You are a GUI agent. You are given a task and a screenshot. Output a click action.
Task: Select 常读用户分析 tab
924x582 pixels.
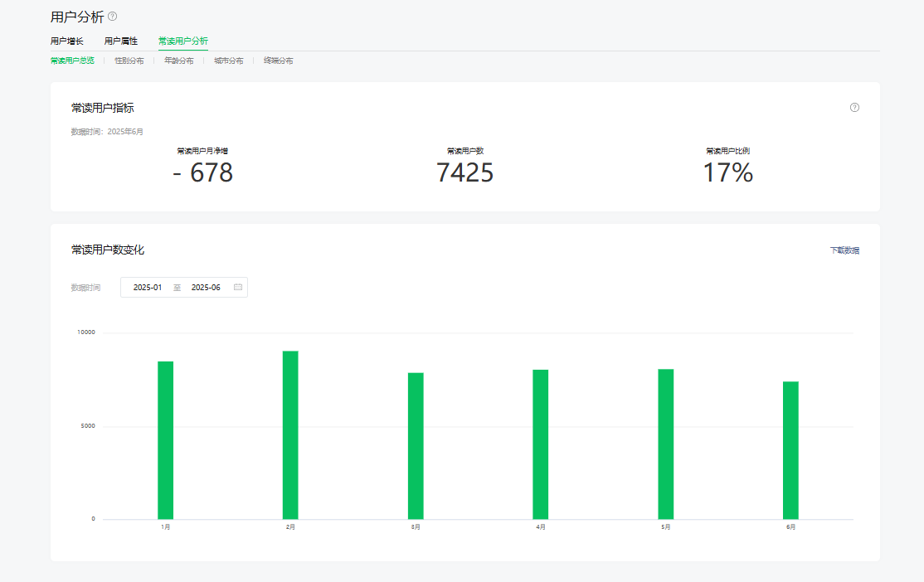[183, 41]
